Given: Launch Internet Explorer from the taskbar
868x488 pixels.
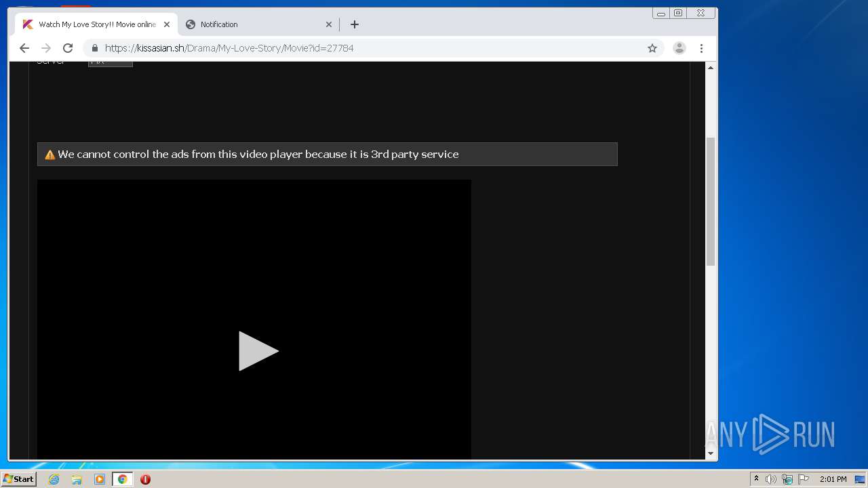Looking at the screenshot, I should 54,479.
